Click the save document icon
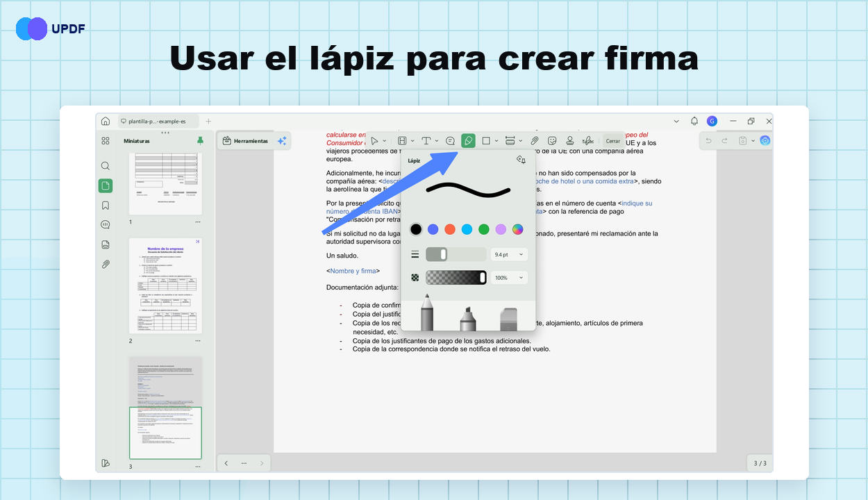This screenshot has width=868, height=500. tap(743, 141)
